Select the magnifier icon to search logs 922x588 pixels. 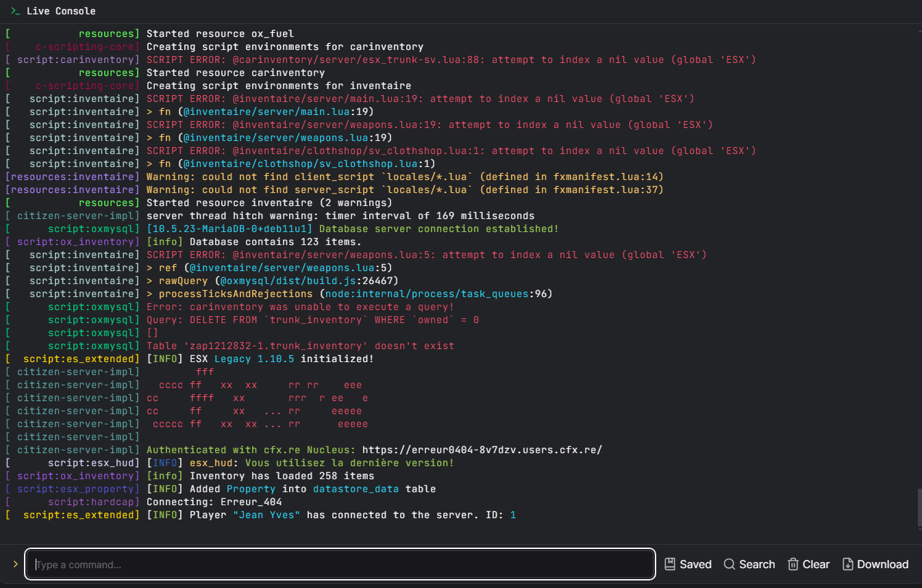730,564
